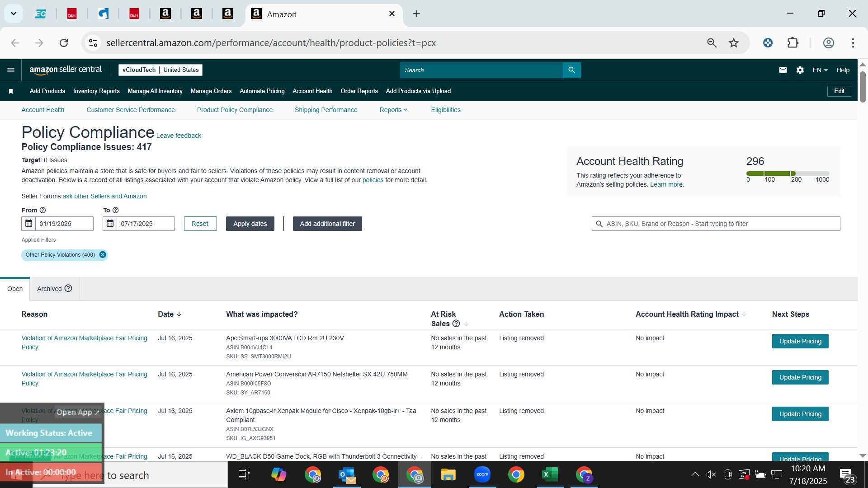Viewport: 868px width, 488px height.
Task: Click the bookmark icon in navigation bar
Action: point(11,91)
